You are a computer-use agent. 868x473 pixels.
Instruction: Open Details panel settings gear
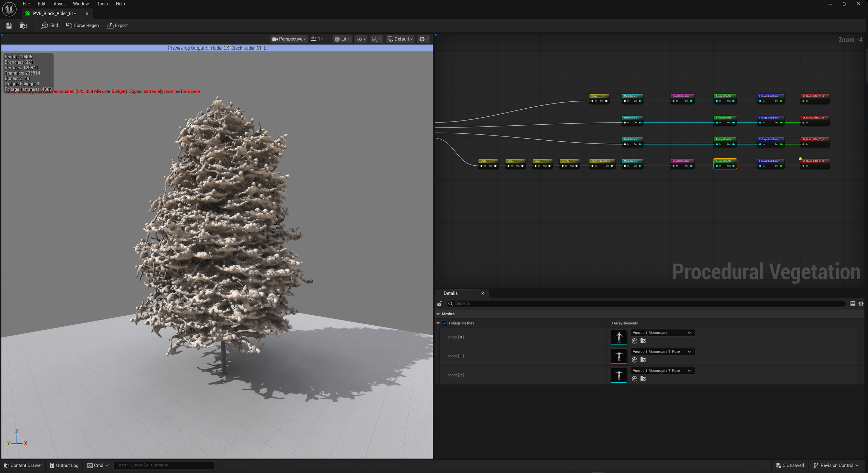click(x=861, y=304)
